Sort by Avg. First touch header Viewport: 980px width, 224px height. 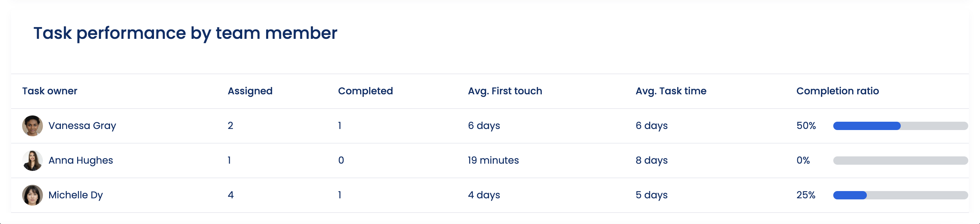click(505, 91)
